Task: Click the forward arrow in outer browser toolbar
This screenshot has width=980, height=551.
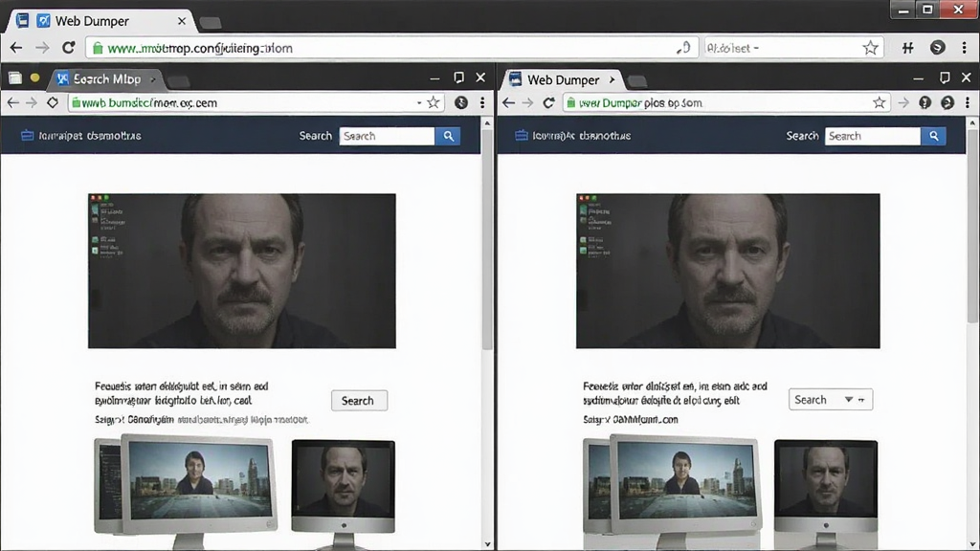Action: tap(42, 48)
